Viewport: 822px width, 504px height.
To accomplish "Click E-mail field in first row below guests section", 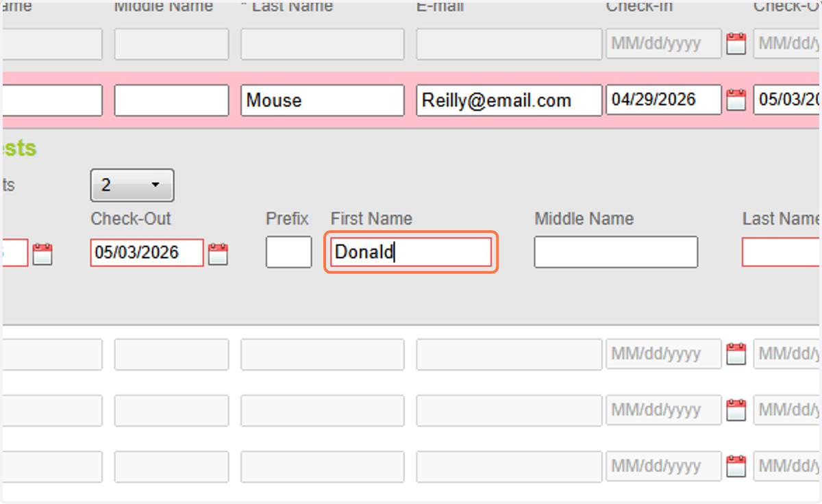I will (509, 354).
